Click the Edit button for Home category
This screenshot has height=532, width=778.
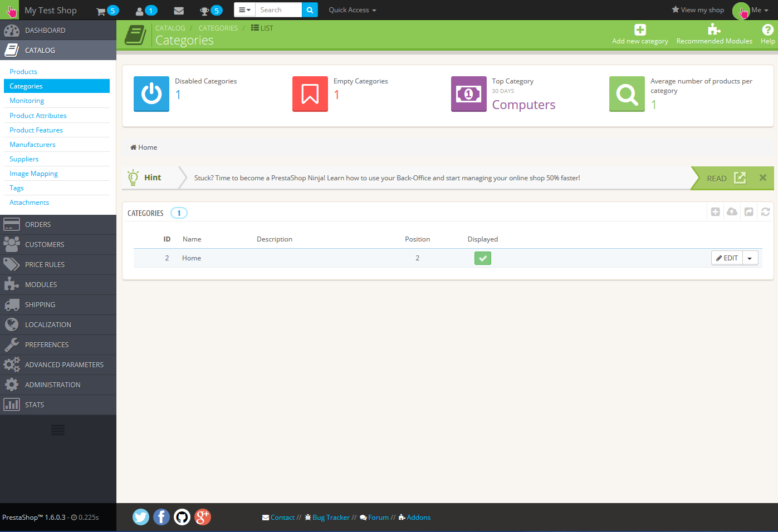click(727, 258)
